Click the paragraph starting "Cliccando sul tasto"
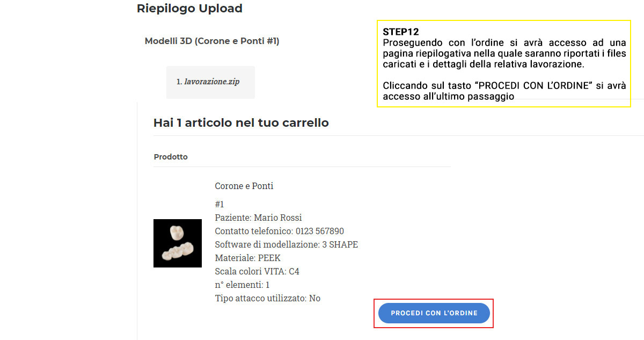 [x=504, y=91]
